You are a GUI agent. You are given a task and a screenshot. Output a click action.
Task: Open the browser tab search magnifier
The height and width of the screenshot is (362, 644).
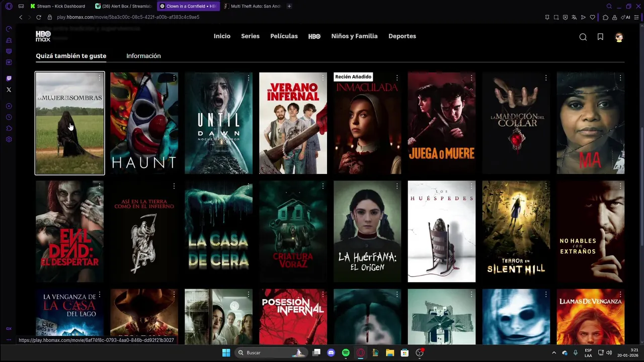pos(609,6)
